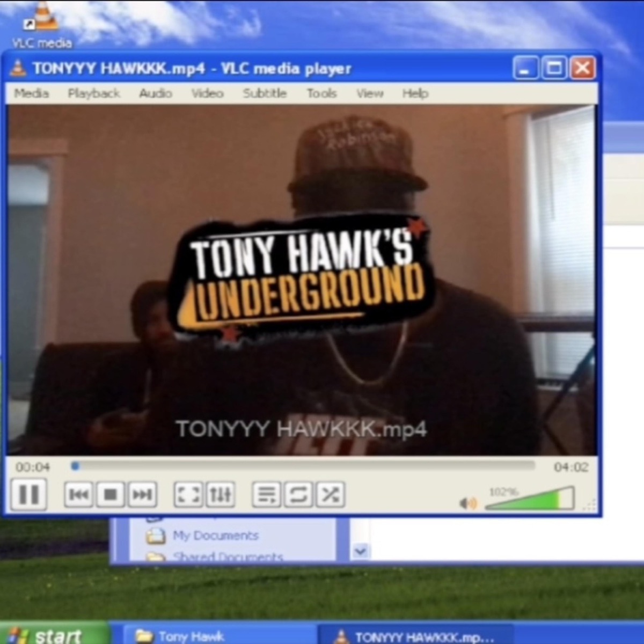Screen dimensions: 644x644
Task: Click the VLC window resize grip
Action: (x=590, y=505)
